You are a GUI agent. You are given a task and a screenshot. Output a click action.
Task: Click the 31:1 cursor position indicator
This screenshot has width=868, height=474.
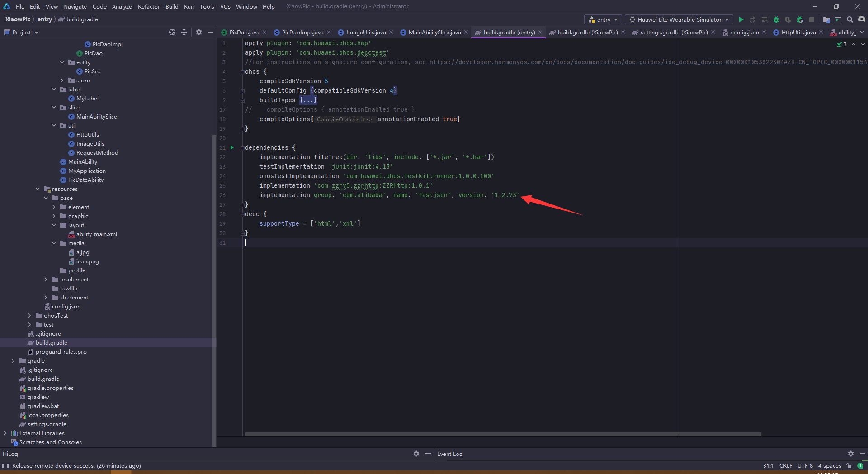coord(768,466)
